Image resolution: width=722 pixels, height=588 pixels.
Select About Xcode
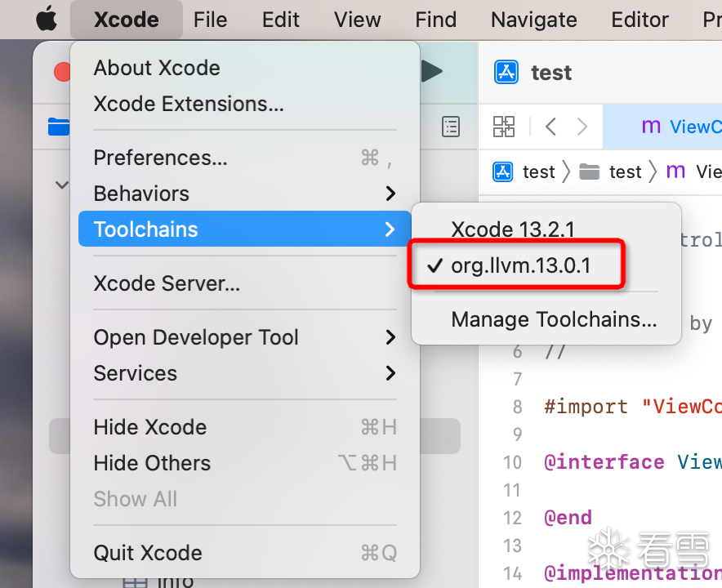tap(244, 68)
